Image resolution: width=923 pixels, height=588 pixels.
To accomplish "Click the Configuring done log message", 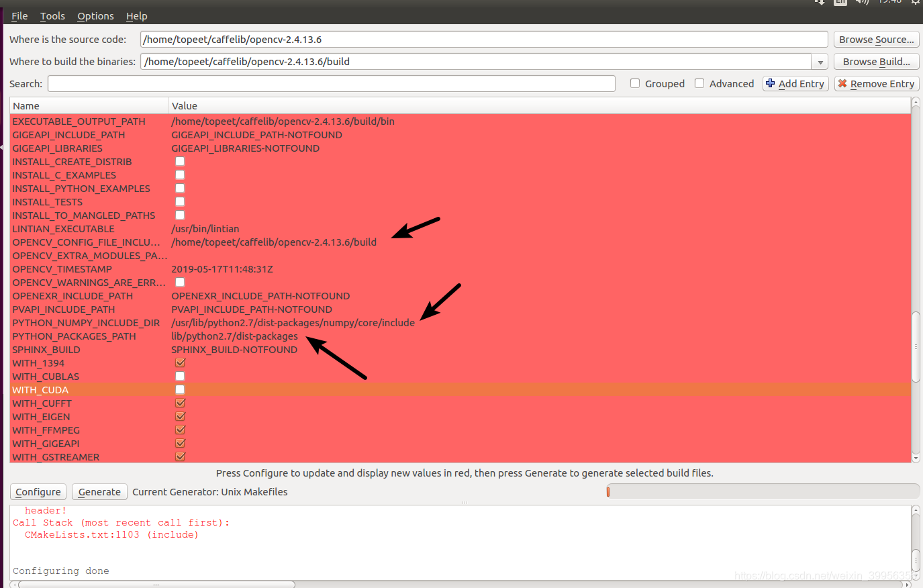I will pos(61,571).
